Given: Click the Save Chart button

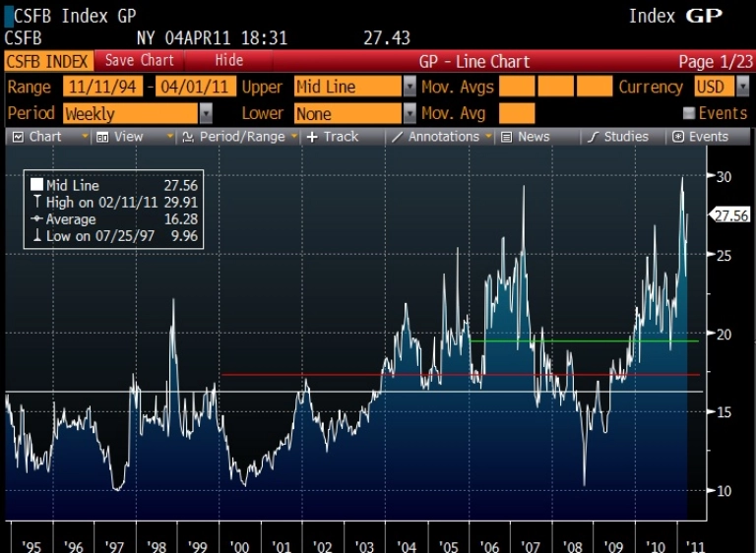Looking at the screenshot, I should [x=140, y=61].
